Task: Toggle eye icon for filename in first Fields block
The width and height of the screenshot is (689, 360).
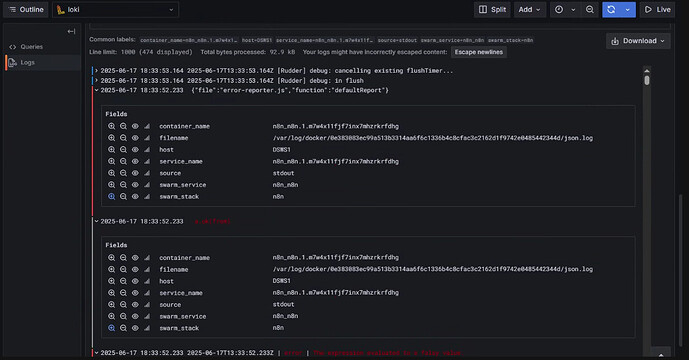Action: click(135, 138)
